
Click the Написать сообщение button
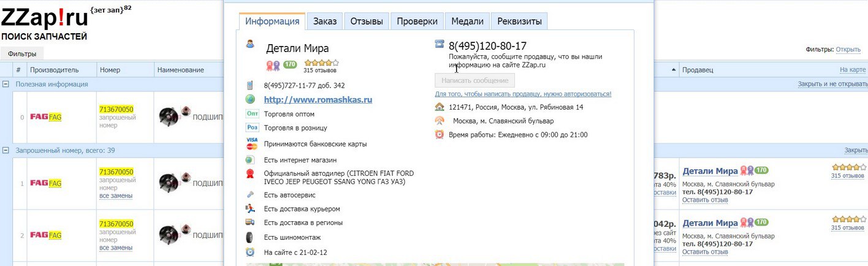pos(474,80)
